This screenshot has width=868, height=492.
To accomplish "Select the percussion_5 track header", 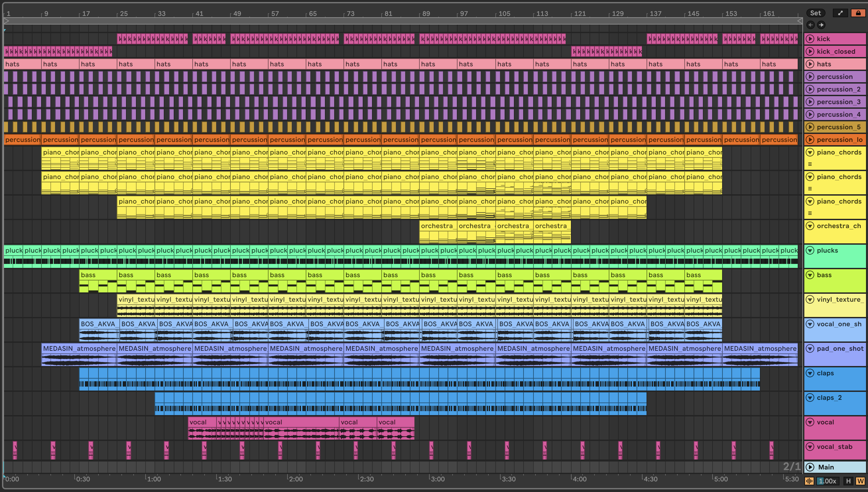I will click(x=838, y=127).
